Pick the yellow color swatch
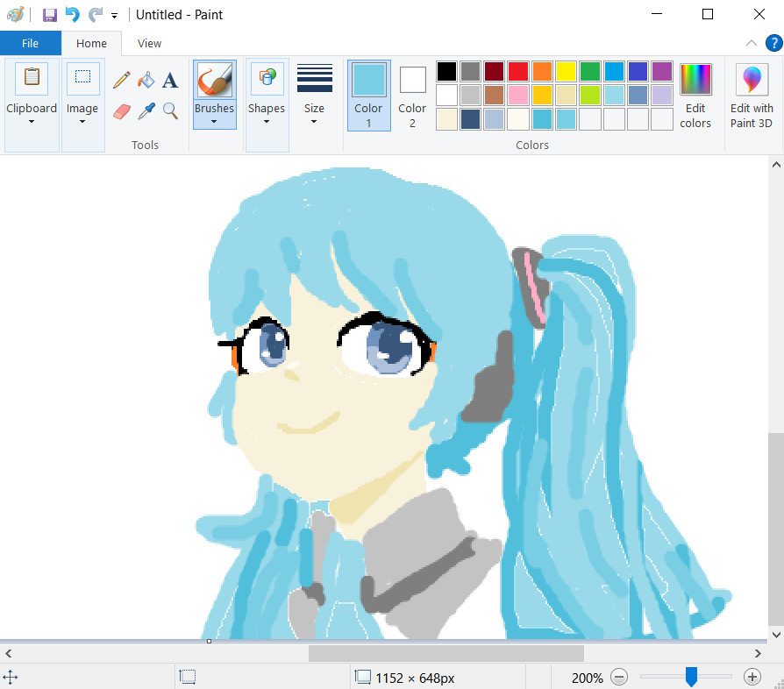Image resolution: width=784 pixels, height=689 pixels. (x=566, y=71)
